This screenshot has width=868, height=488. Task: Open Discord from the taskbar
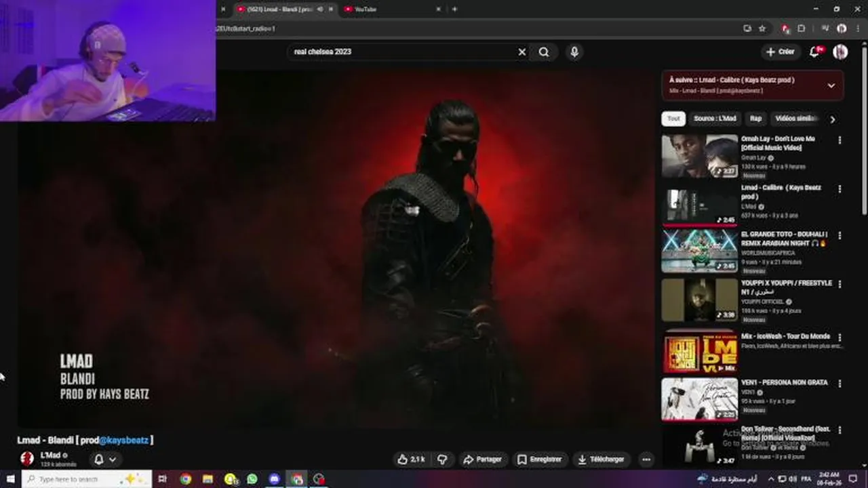pos(274,479)
